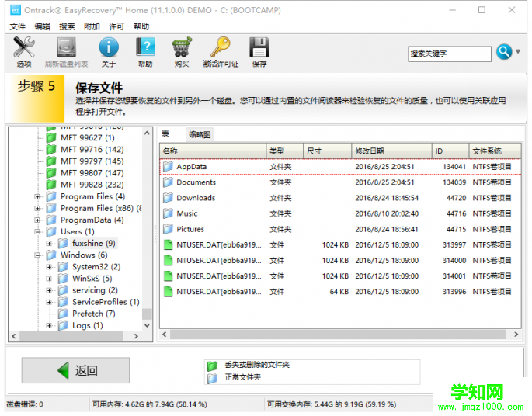Screen dimensions: 532x416
Task: Expand the System32 (2) node
Action: coord(49,267)
